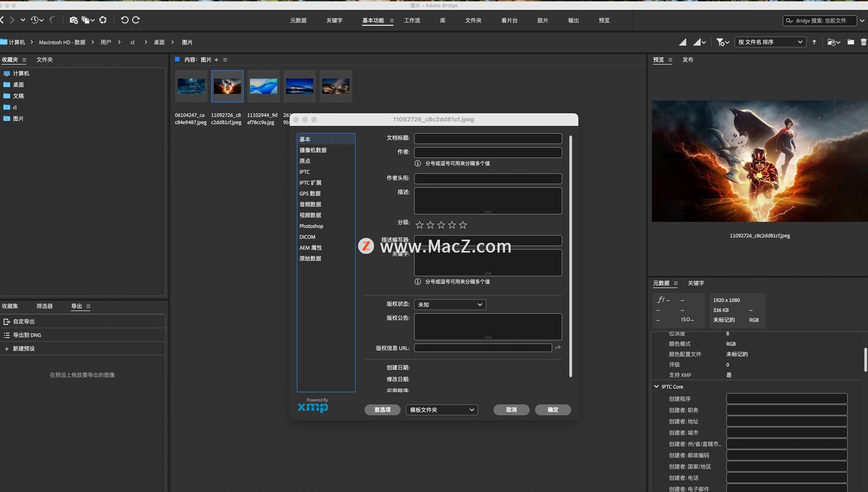Open recent folders icon menu
The width and height of the screenshot is (868, 492).
tap(834, 42)
